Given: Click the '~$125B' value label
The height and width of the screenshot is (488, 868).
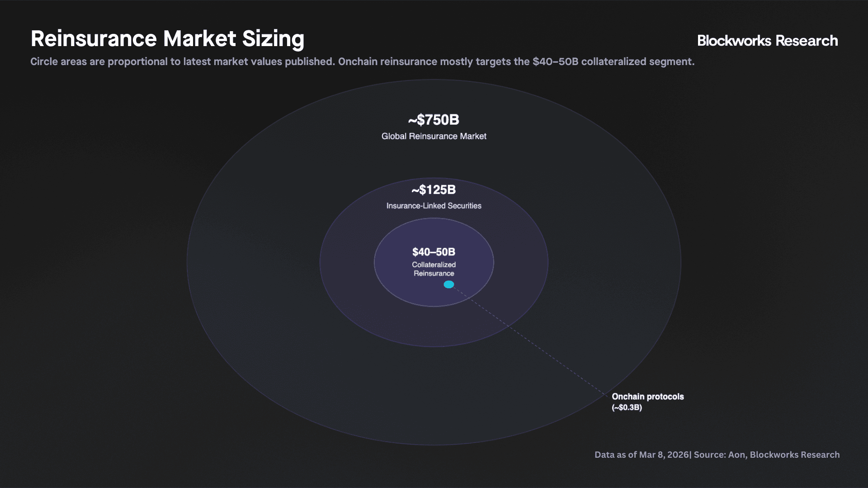Looking at the screenshot, I should click(x=434, y=190).
